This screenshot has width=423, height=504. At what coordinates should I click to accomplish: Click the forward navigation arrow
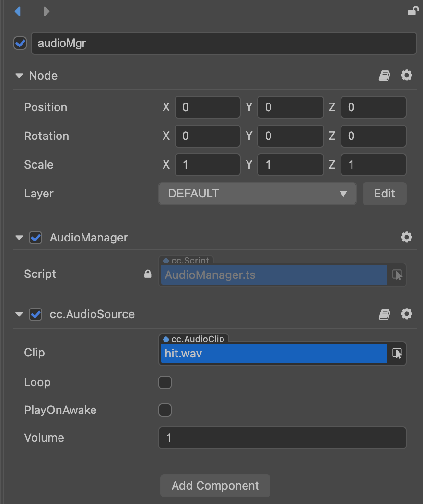pyautogui.click(x=47, y=11)
